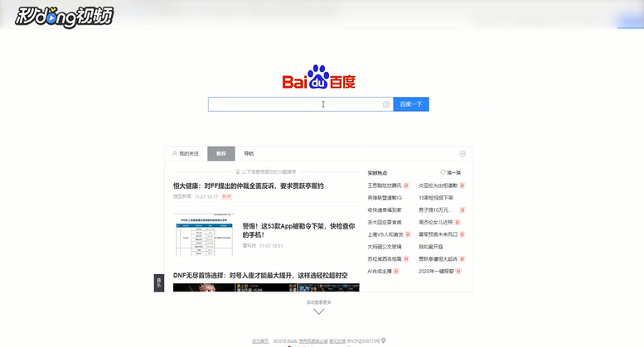Open hot topic 男子搞10万元…

pyautogui.click(x=435, y=210)
